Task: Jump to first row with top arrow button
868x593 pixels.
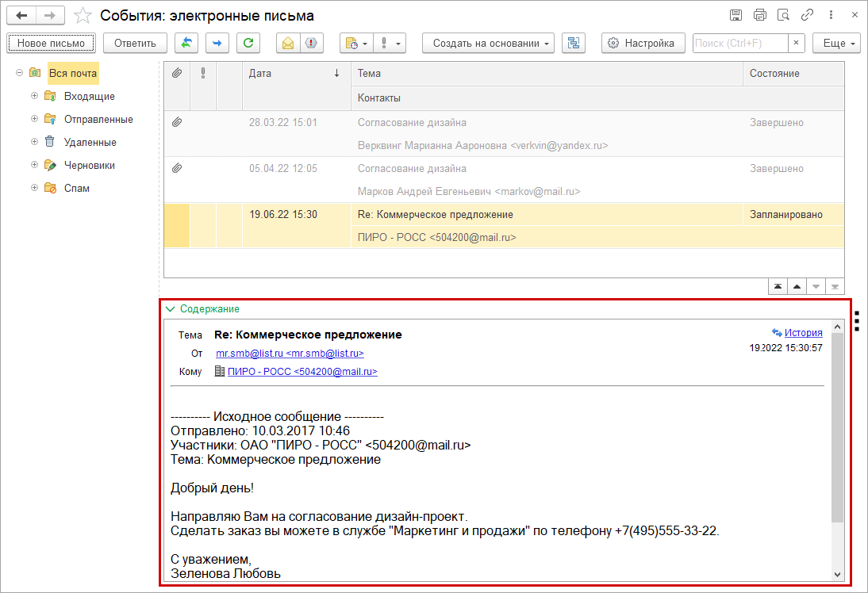Action: [778, 286]
